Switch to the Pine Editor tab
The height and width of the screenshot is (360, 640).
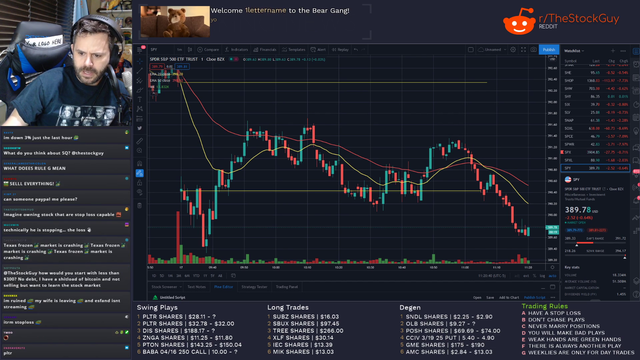(x=223, y=287)
